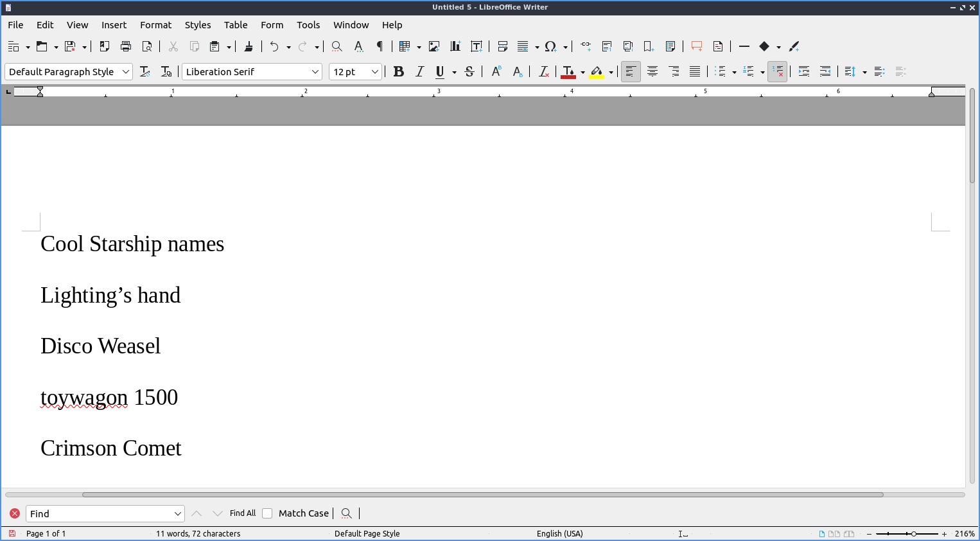Toggle Bold formatting

pos(398,72)
